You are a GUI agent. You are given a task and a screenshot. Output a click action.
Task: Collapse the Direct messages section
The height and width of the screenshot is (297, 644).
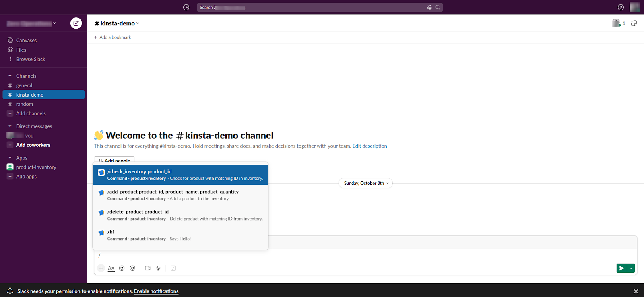tap(10, 126)
